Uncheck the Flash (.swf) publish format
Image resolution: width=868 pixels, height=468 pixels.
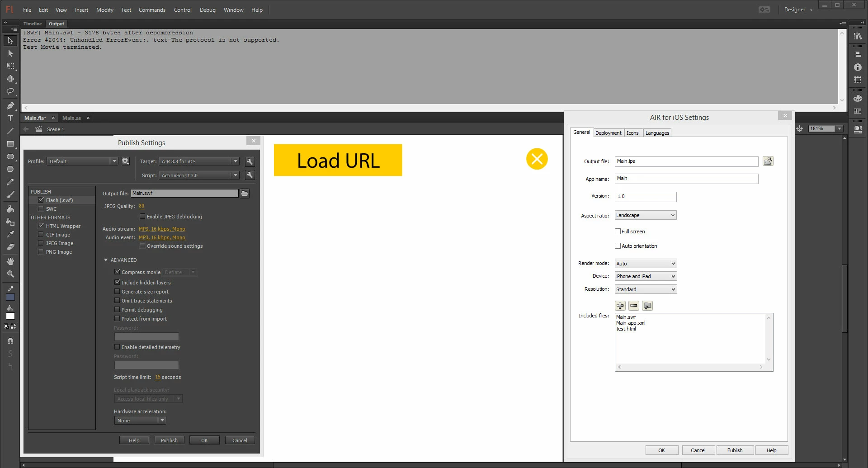[x=41, y=200]
